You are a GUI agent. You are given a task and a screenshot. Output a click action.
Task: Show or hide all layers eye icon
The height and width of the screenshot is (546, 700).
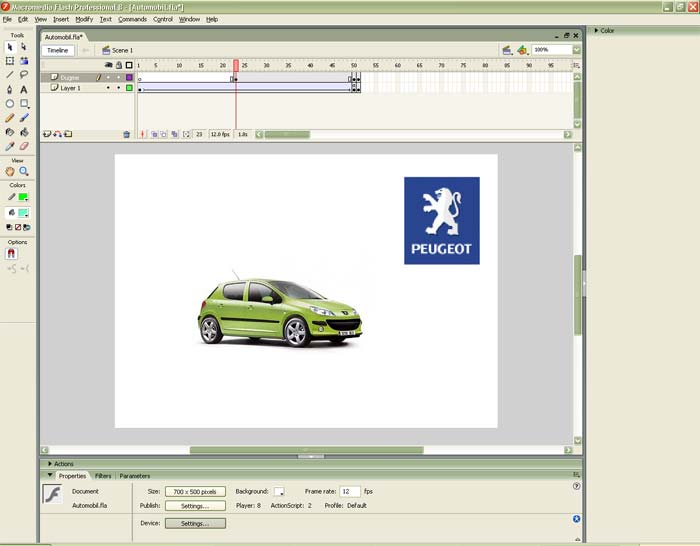click(108, 65)
